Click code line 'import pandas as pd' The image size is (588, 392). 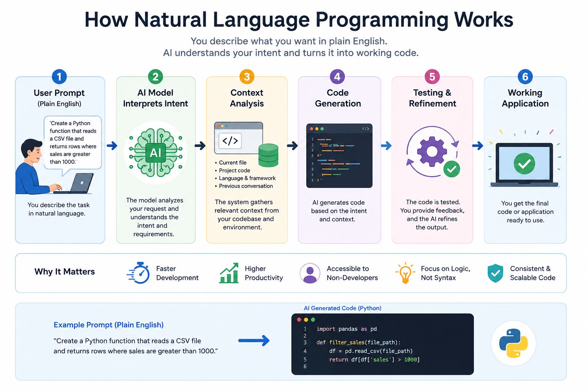pos(346,329)
